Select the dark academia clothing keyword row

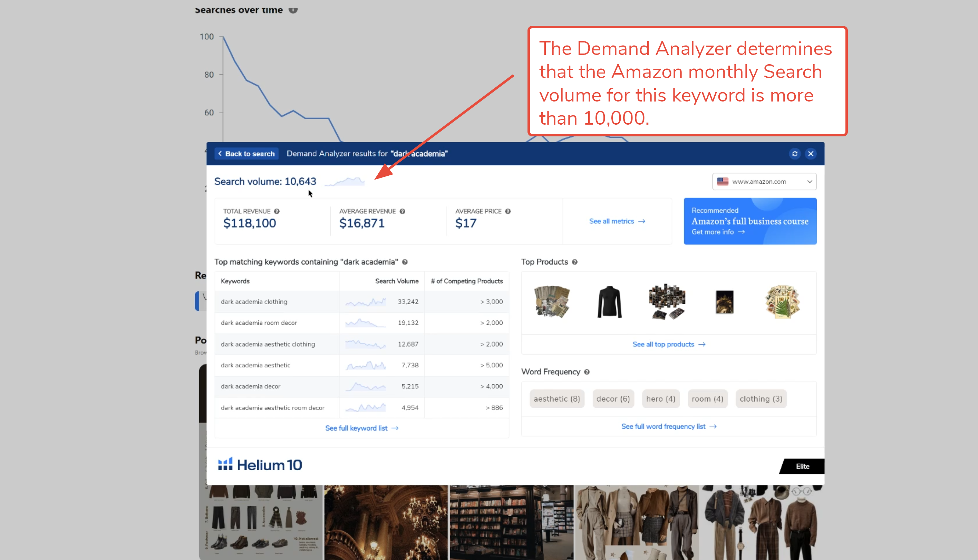tap(362, 302)
